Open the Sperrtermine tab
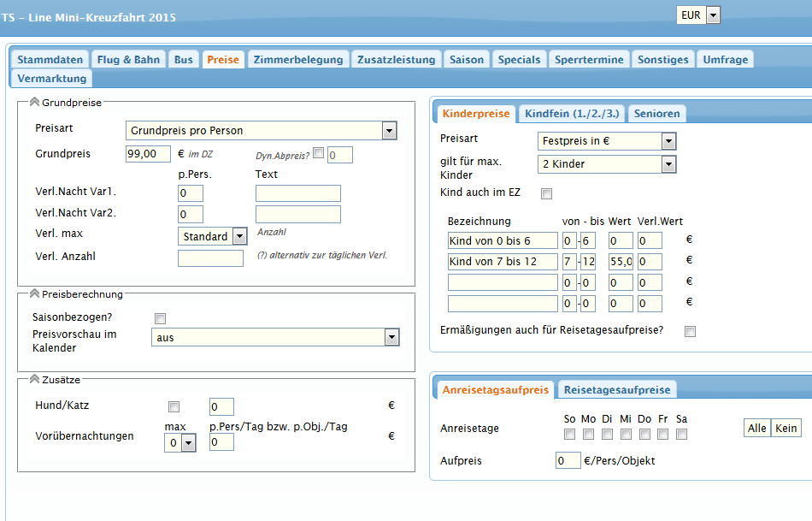 (590, 59)
